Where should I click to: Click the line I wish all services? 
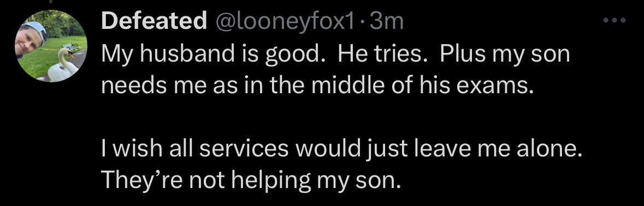[342, 149]
